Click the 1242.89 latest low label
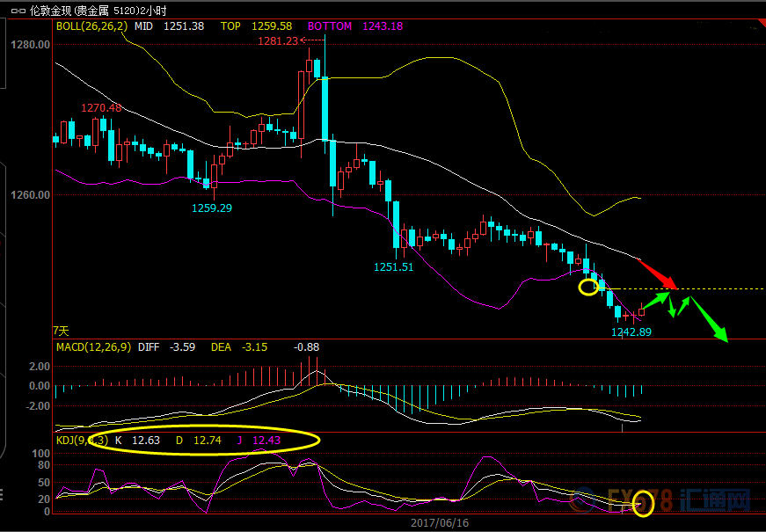 [x=631, y=332]
